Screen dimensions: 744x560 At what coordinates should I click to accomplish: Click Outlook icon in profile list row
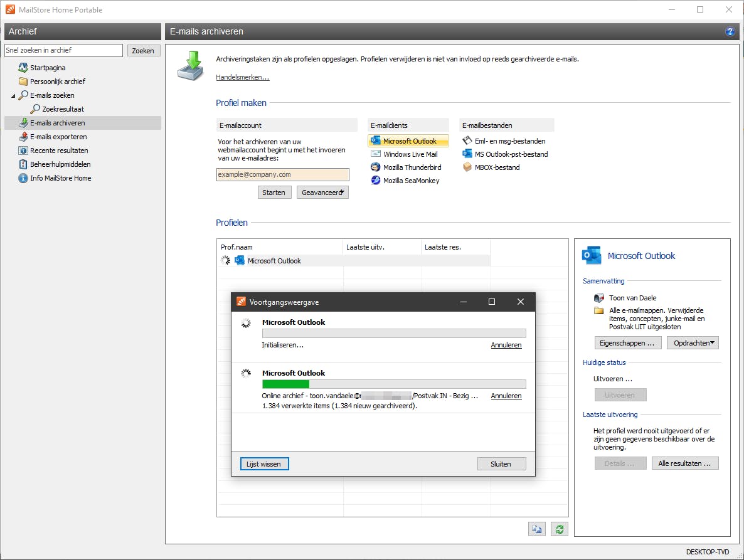tap(240, 260)
